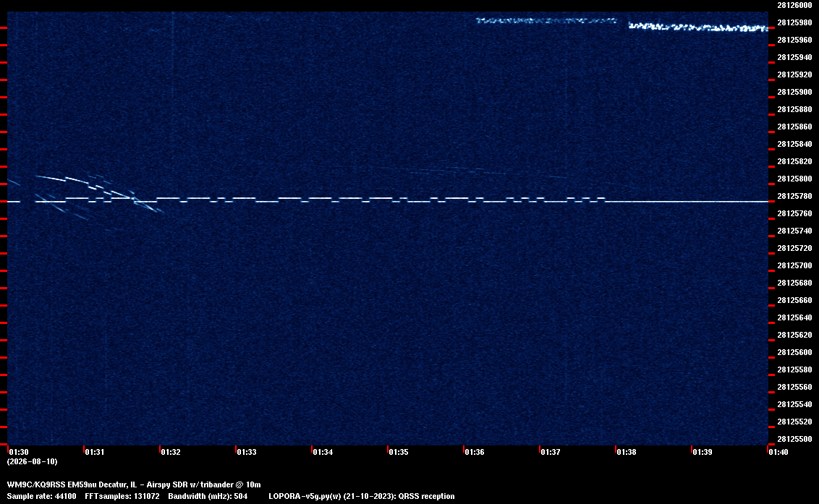This screenshot has height=504, width=819.
Task: Click the 28125880 frequency label
Action: click(794, 109)
